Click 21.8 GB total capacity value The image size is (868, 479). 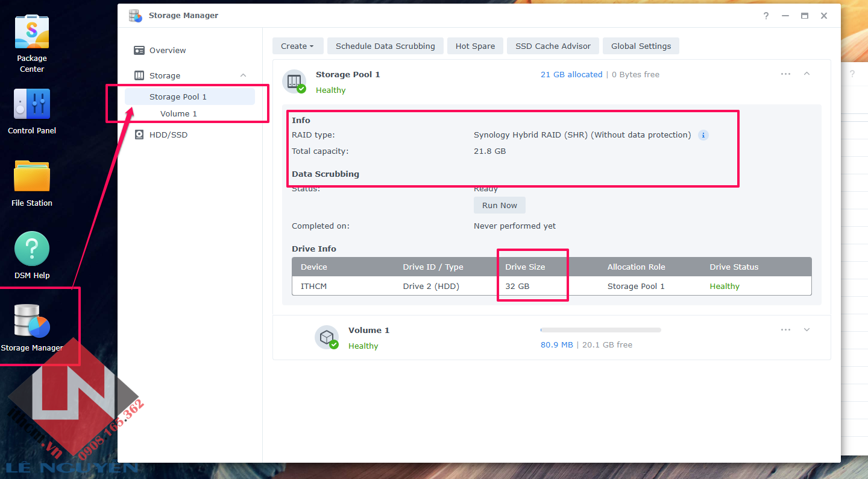[490, 151]
